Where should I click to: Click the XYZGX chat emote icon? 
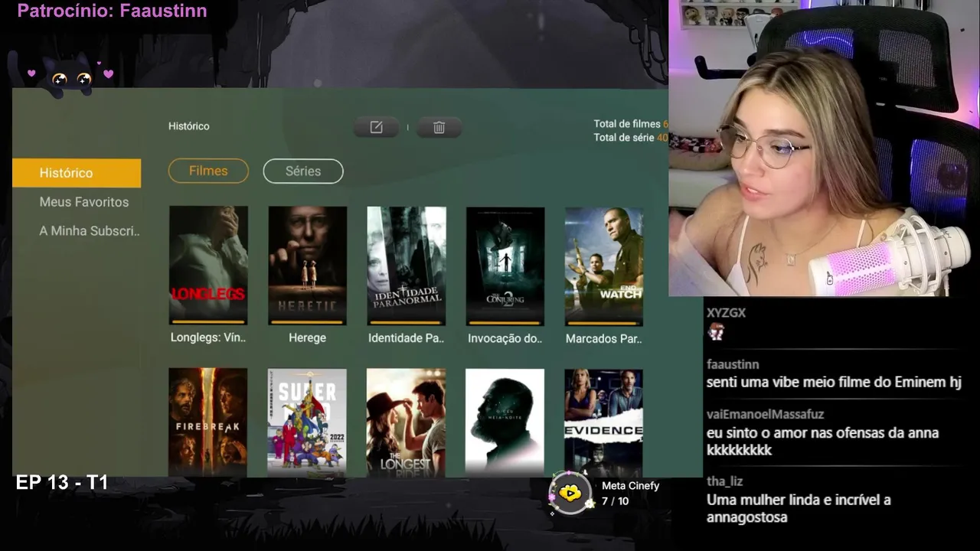(716, 331)
